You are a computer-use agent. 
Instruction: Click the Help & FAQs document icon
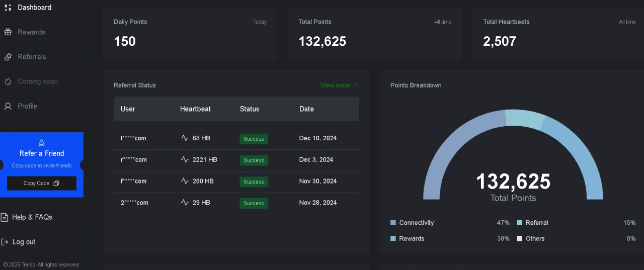tap(5, 217)
